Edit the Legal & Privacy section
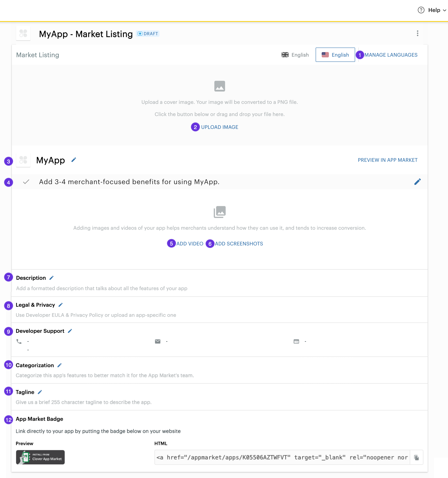448x478 pixels. tap(61, 305)
